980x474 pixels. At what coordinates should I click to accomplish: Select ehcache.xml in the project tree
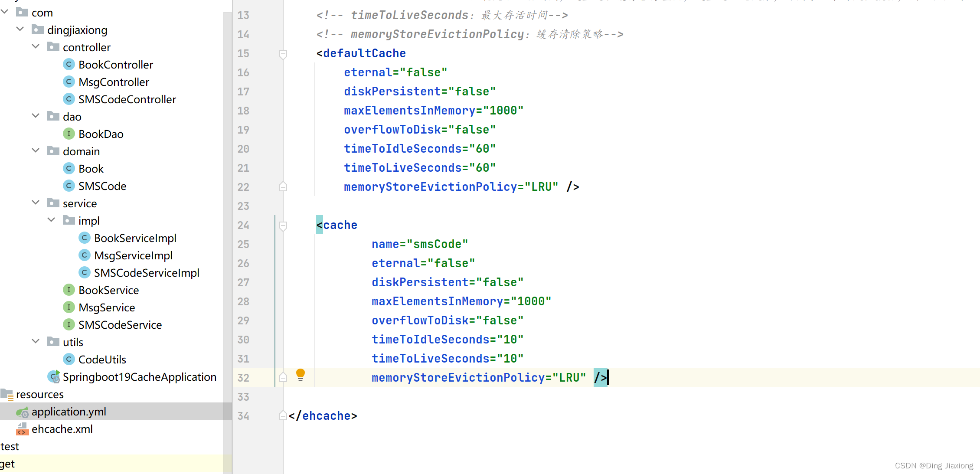point(62,429)
